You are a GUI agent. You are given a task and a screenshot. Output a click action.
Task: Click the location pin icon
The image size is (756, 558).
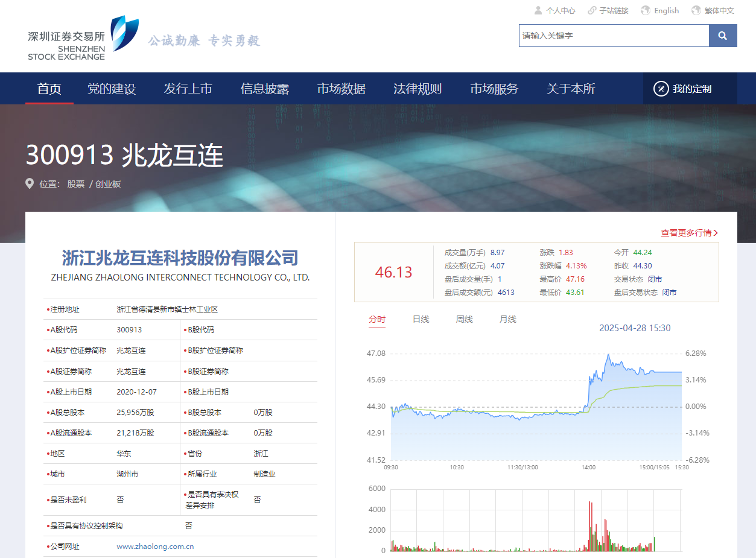30,183
